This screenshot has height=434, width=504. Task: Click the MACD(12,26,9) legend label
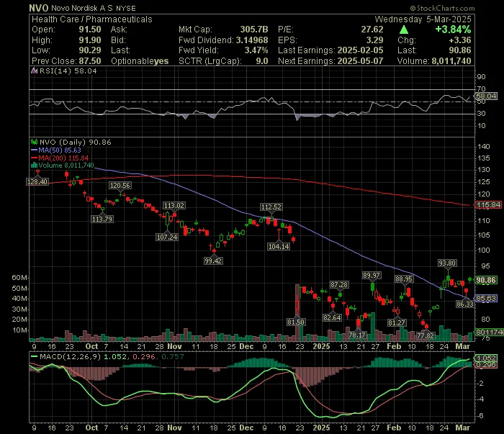coord(70,356)
